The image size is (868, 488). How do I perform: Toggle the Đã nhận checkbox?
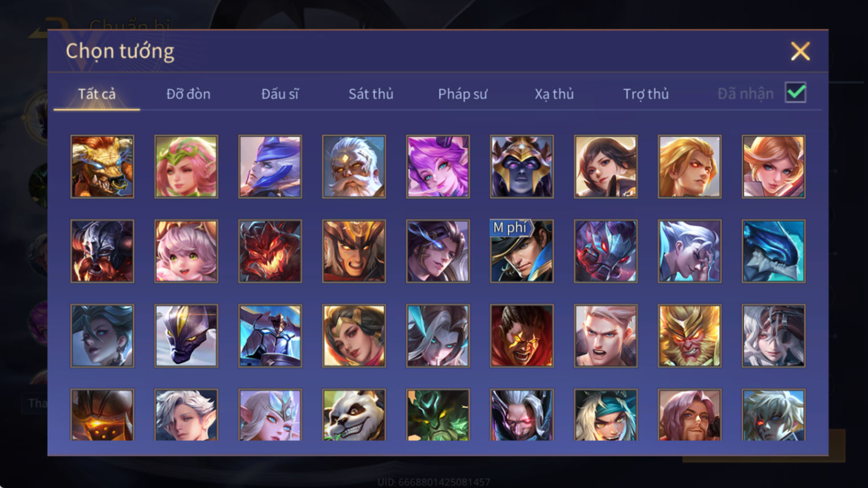tap(796, 92)
